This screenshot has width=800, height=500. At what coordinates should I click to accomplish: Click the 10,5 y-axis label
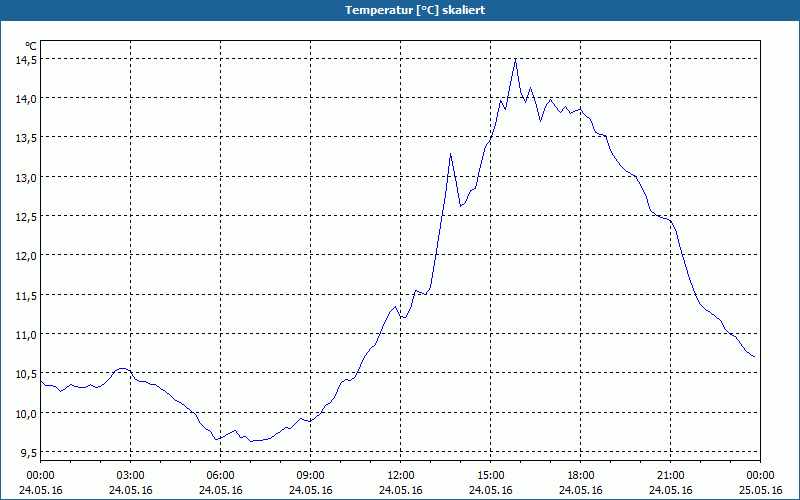click(26, 374)
